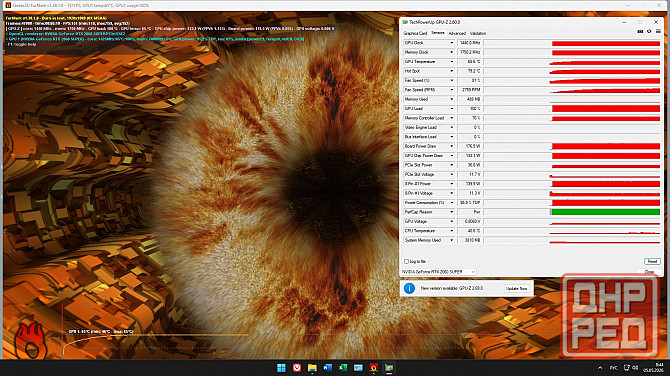Viewport: 670px width, 376px height.
Task: Click the Power Consumption TDP value
Action: coord(469,203)
